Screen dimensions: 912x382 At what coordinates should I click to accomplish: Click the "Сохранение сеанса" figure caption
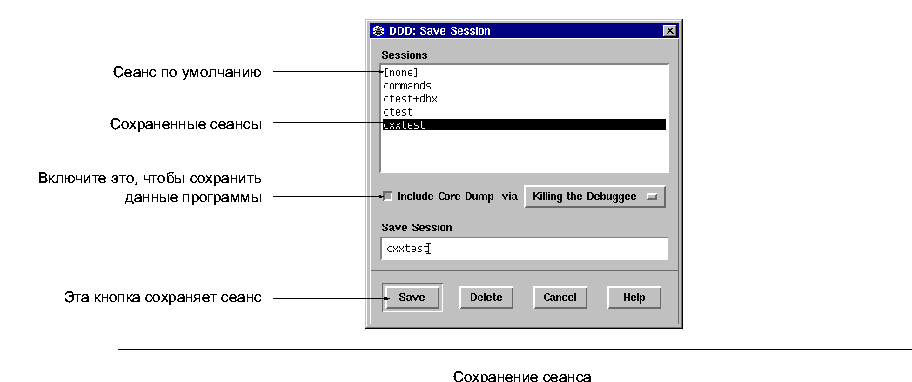522,376
